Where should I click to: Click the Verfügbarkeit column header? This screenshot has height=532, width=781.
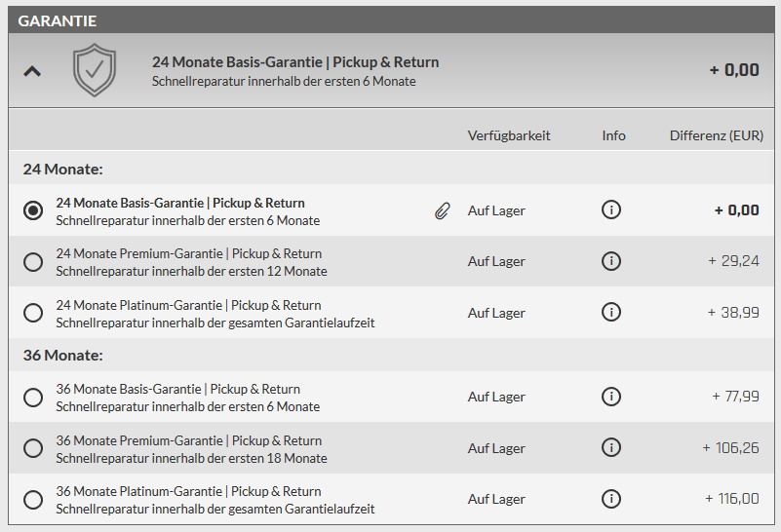(509, 135)
